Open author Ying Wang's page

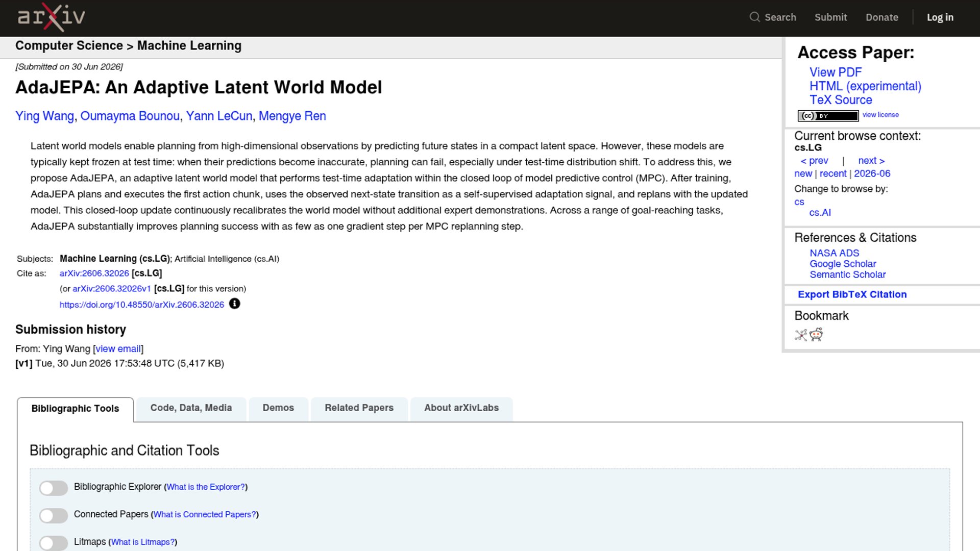44,116
